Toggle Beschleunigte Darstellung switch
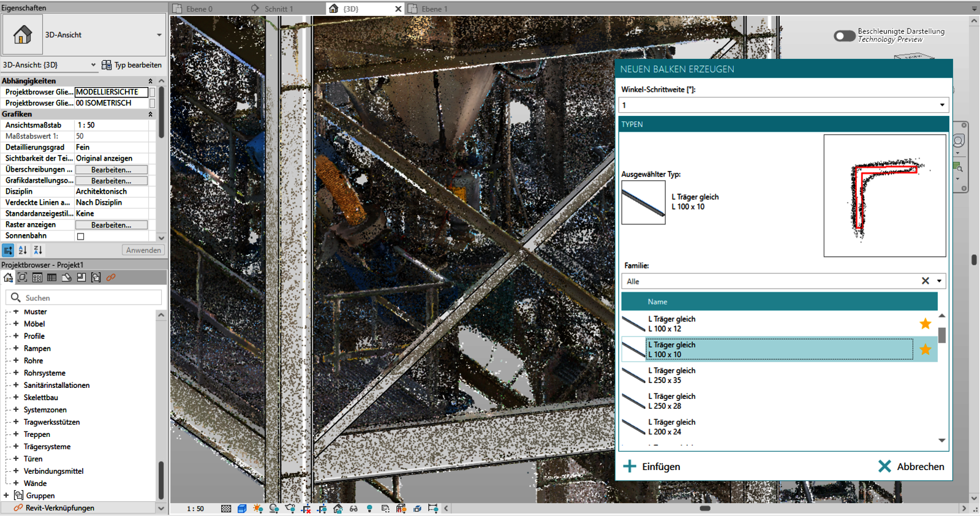Viewport: 980px width, 516px height. click(845, 36)
